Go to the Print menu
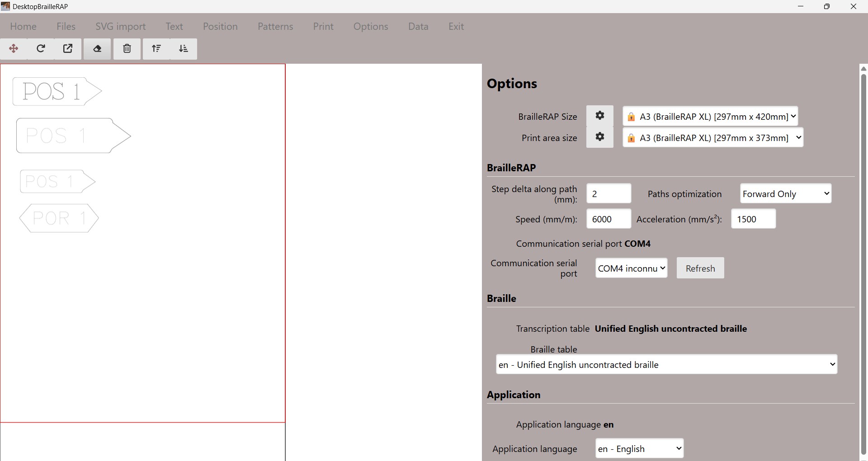This screenshot has width=868, height=461. (323, 26)
